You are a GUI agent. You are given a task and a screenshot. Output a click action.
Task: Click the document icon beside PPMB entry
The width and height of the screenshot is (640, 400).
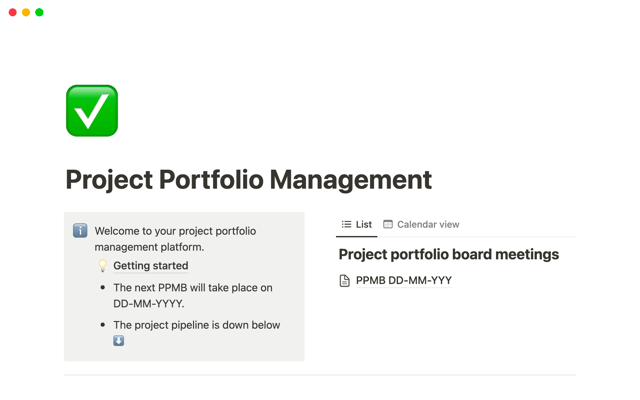345,281
